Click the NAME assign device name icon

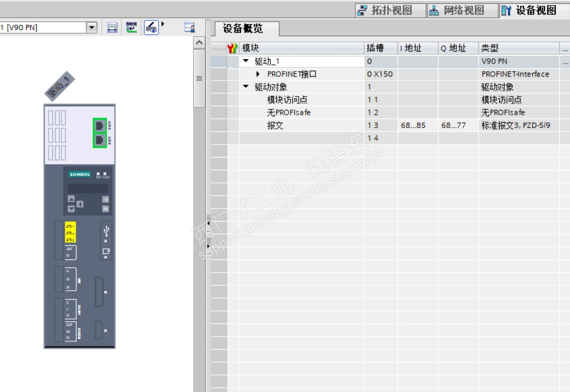point(131,27)
